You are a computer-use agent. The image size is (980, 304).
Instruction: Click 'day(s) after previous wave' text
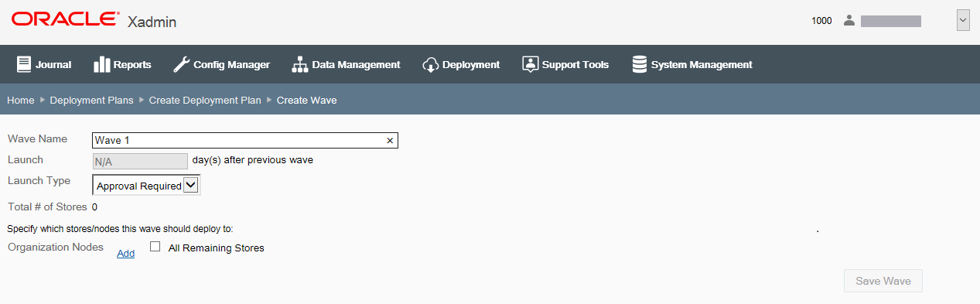pos(253,160)
